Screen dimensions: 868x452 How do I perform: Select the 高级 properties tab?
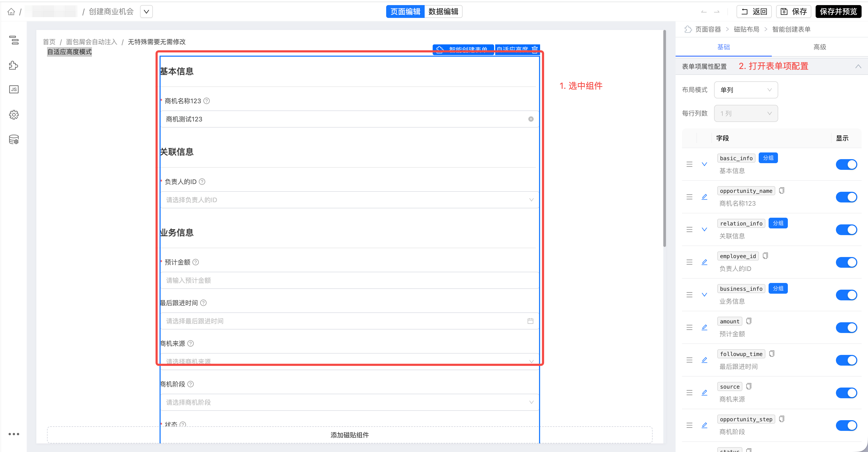[819, 47]
